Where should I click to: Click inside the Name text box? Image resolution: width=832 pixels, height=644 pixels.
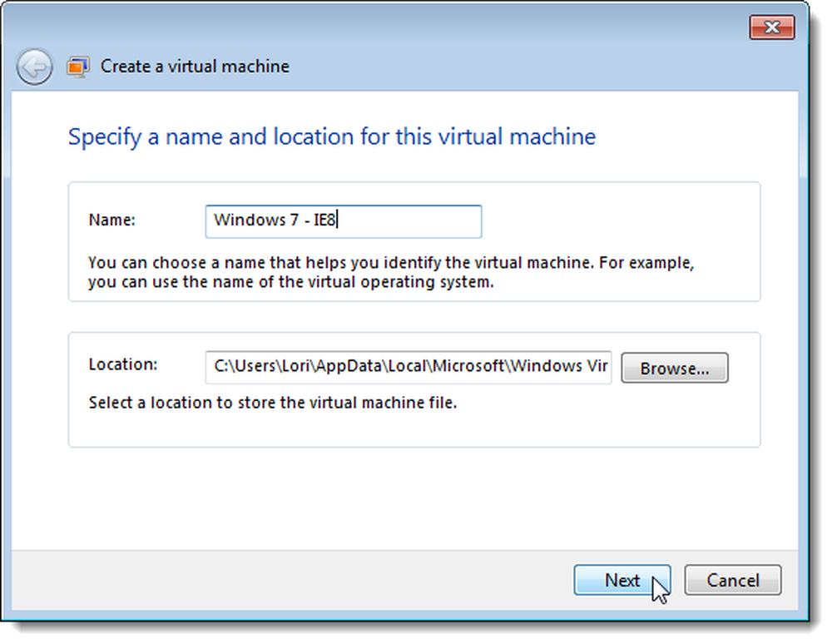[x=344, y=221]
